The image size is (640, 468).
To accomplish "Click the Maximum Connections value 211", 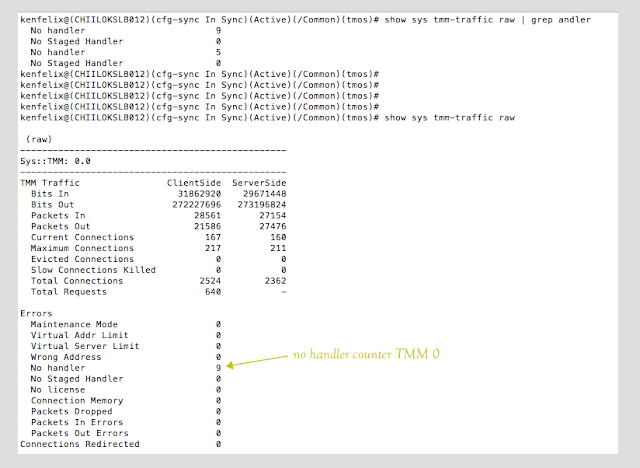I will pos(278,248).
